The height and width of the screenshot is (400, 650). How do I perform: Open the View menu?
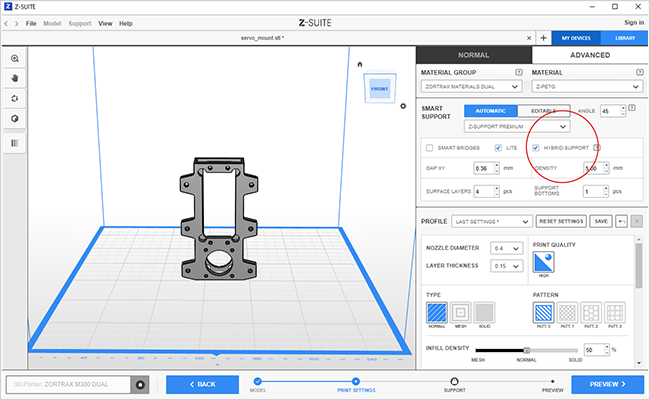(105, 24)
